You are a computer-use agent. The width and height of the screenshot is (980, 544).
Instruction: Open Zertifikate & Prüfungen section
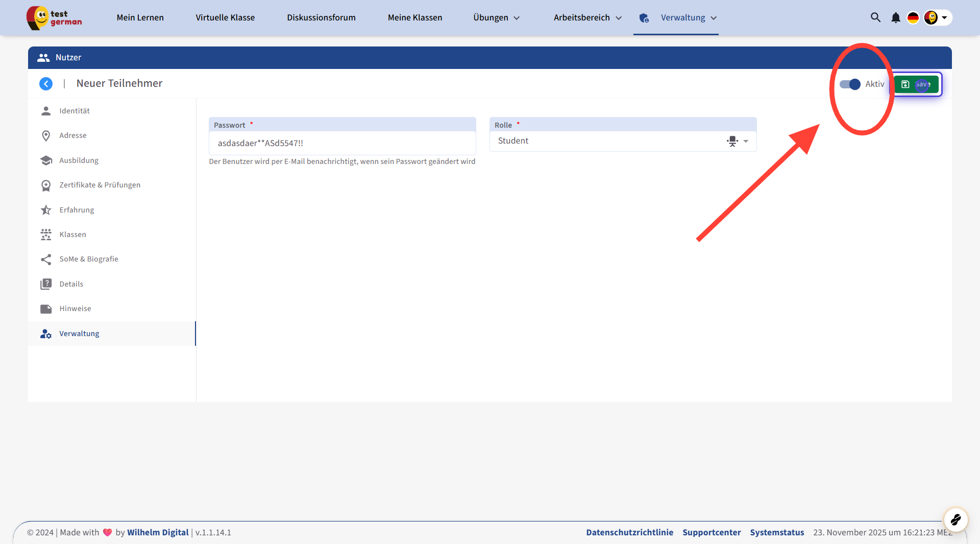coord(100,185)
